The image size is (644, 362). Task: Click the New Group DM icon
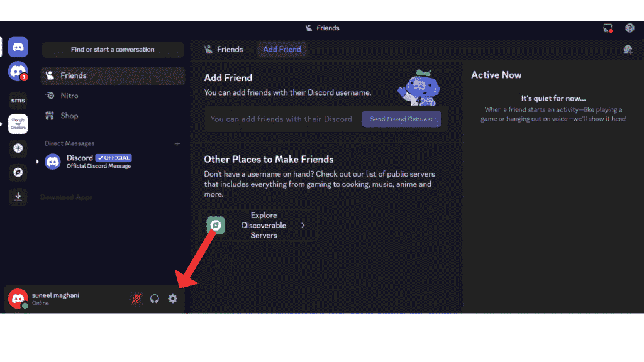(628, 49)
